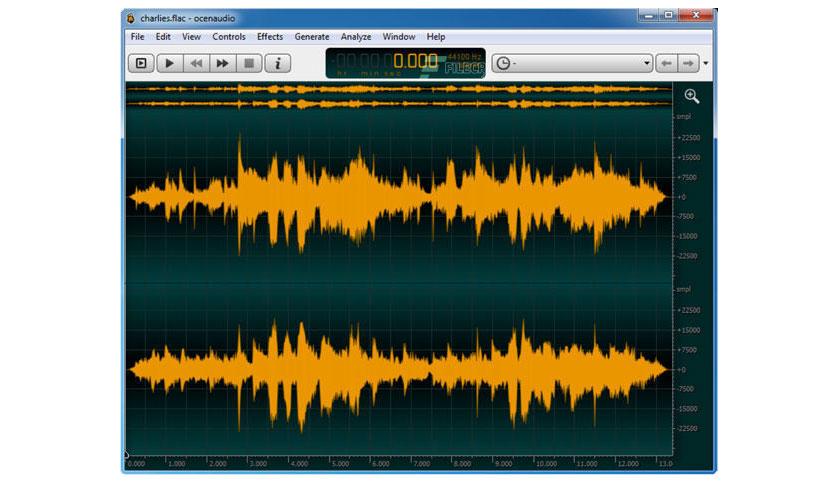836x484 pixels.
Task: Open the small arrow menu after navigation buttons
Action: 706,63
